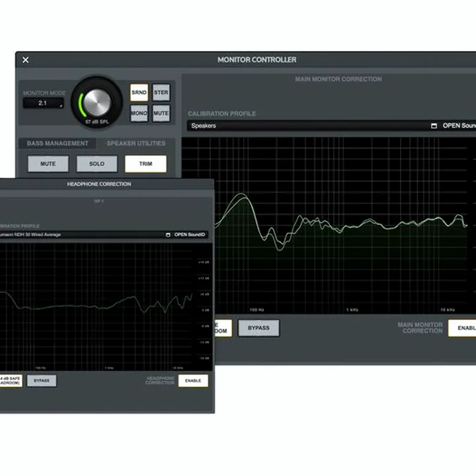
Task: Toggle the TRIM button
Action: pos(145,164)
